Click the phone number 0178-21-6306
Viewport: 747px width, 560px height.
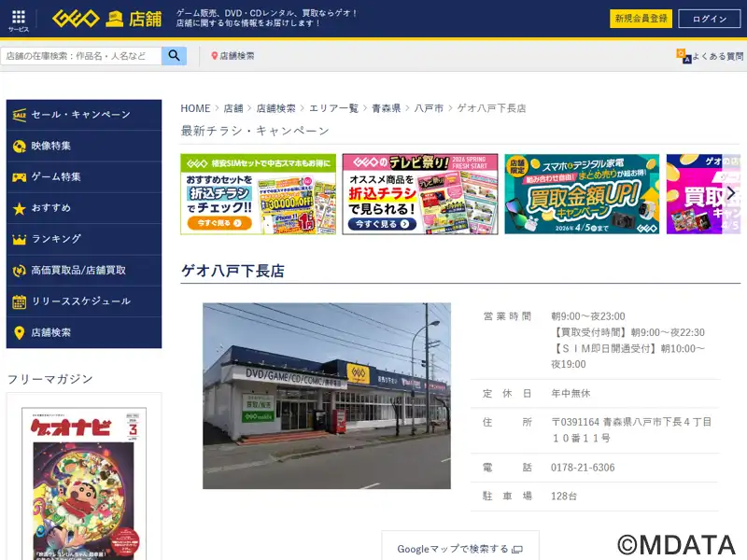pos(583,468)
